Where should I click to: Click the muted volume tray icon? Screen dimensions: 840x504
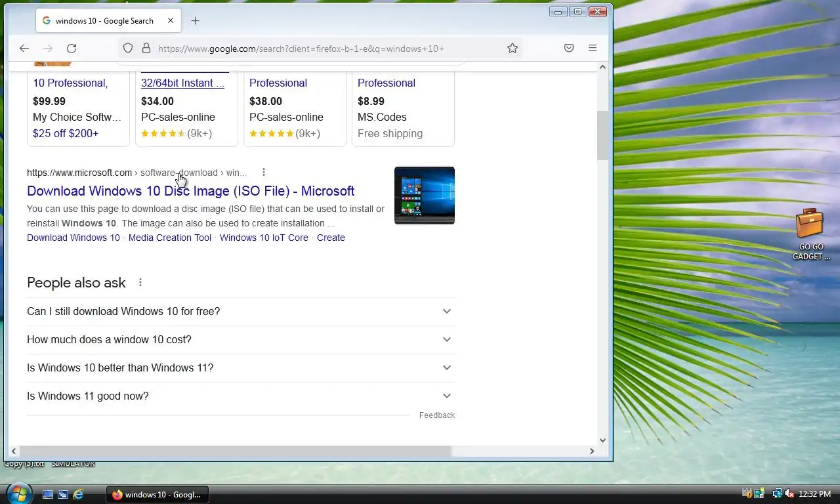tap(789, 493)
